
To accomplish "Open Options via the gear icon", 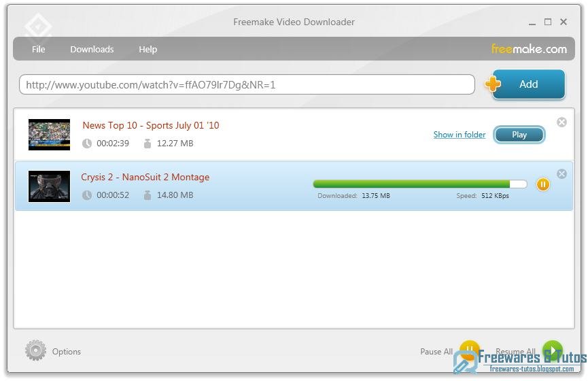I will click(35, 350).
